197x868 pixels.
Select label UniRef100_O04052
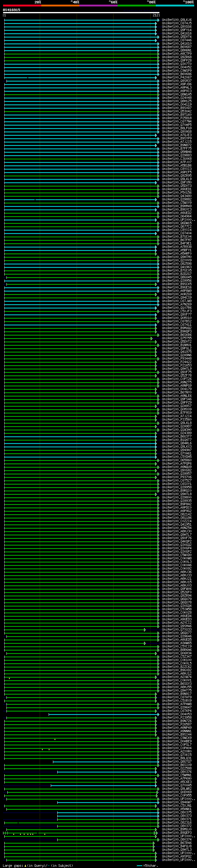(176, 67)
